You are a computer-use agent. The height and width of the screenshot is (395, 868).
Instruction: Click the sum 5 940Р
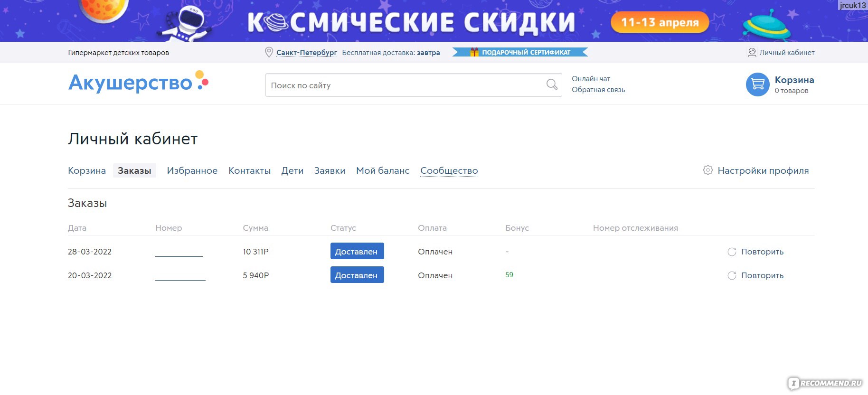(256, 275)
